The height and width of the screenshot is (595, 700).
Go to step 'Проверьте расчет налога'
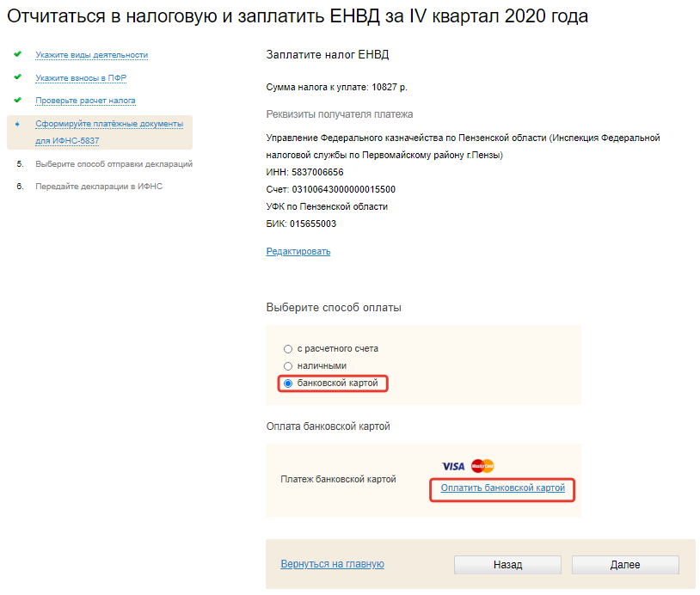click(85, 101)
